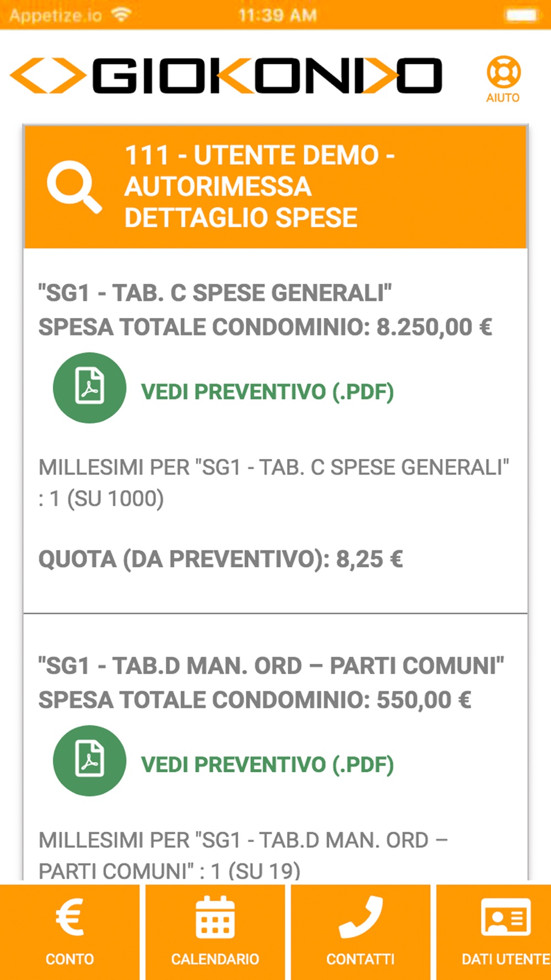551x980 pixels.
Task: Tap the ID card Dati Utente icon
Action: click(505, 918)
